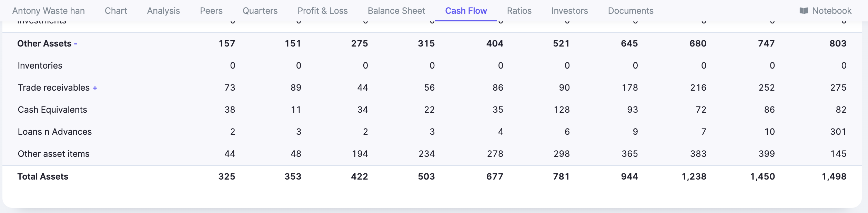The height and width of the screenshot is (213, 868).
Task: Switch to the Chart tab
Action: click(x=116, y=11)
